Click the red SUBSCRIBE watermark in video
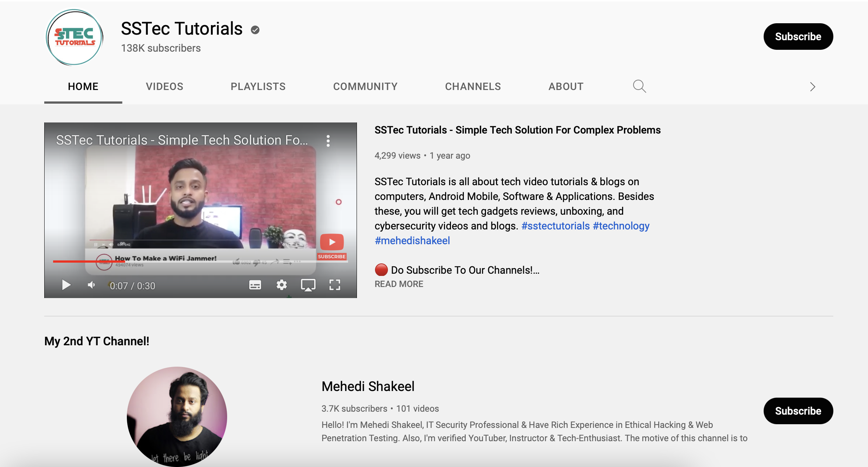Image resolution: width=868 pixels, height=467 pixels. pyautogui.click(x=331, y=247)
